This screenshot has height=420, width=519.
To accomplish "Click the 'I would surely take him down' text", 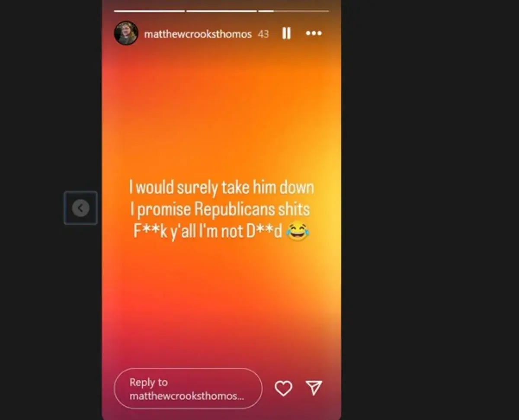I will pos(221,188).
